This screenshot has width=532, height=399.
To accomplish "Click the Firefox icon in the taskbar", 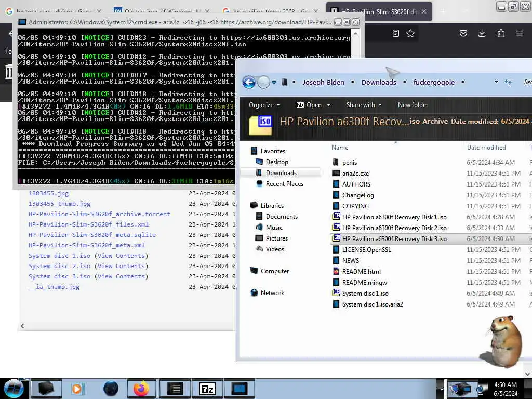I will (141, 389).
